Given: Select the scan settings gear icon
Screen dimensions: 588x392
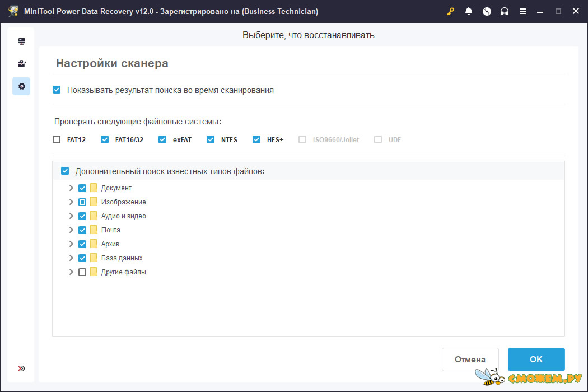Looking at the screenshot, I should (21, 86).
